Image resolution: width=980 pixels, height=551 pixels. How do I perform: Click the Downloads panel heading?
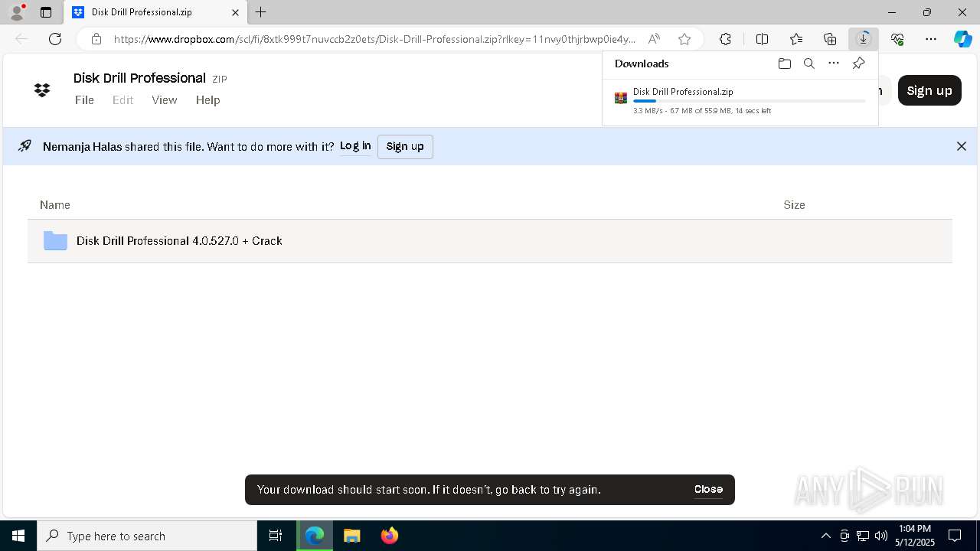[x=642, y=64]
